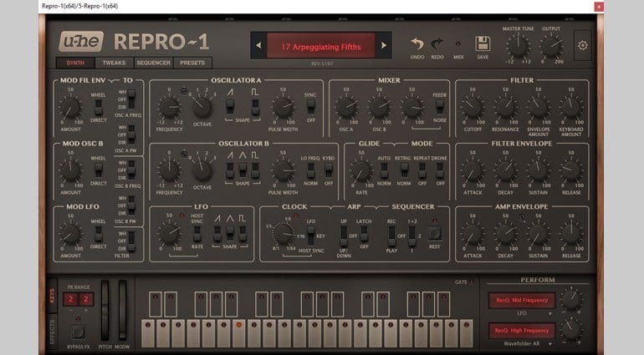This screenshot has height=355, width=644.
Task: Click the Redo arrow icon
Action: click(x=437, y=43)
